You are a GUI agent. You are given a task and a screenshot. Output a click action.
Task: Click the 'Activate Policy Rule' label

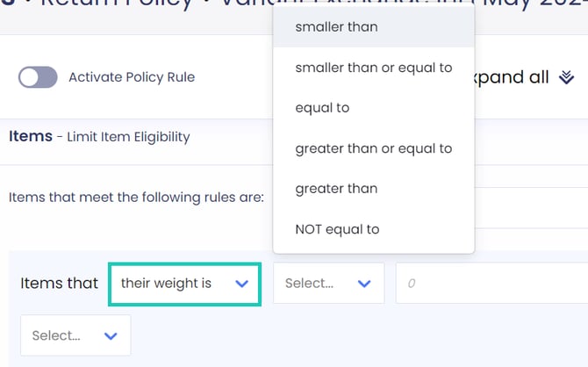pyautogui.click(x=132, y=77)
